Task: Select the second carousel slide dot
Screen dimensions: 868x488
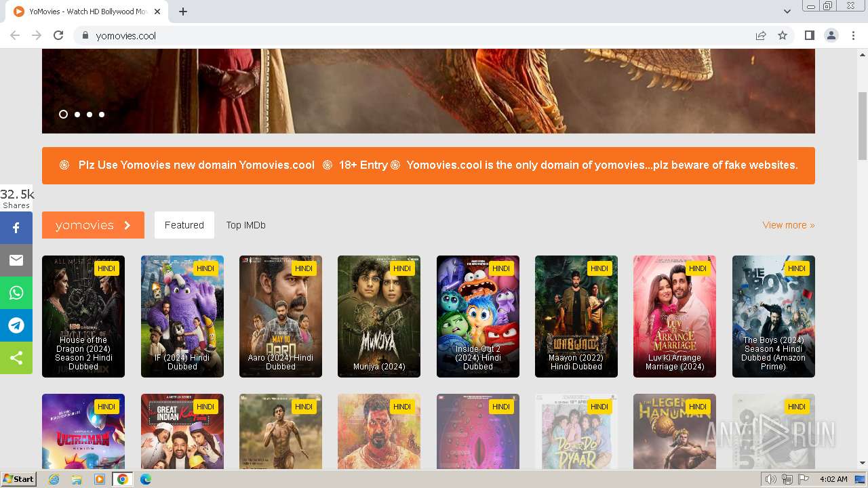Action: (x=77, y=115)
